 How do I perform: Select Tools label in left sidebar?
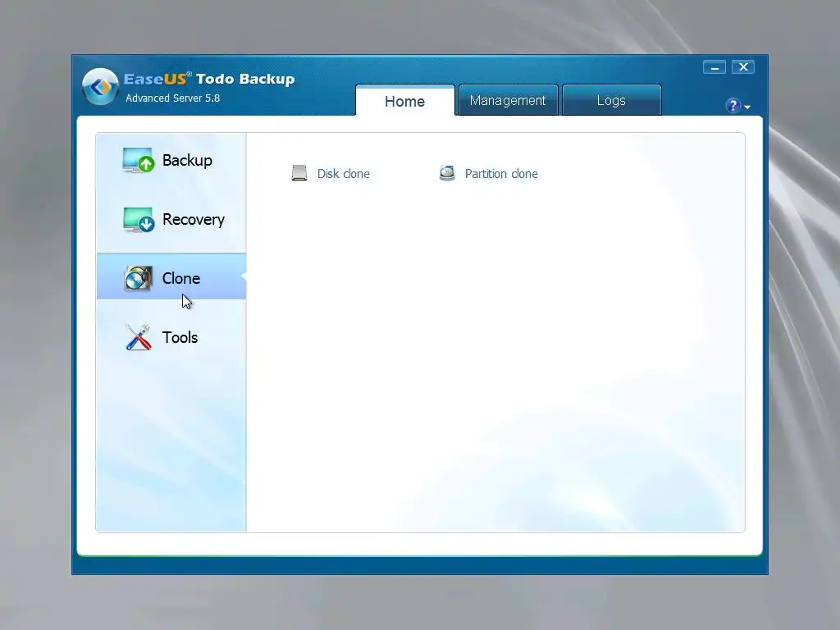tap(180, 337)
